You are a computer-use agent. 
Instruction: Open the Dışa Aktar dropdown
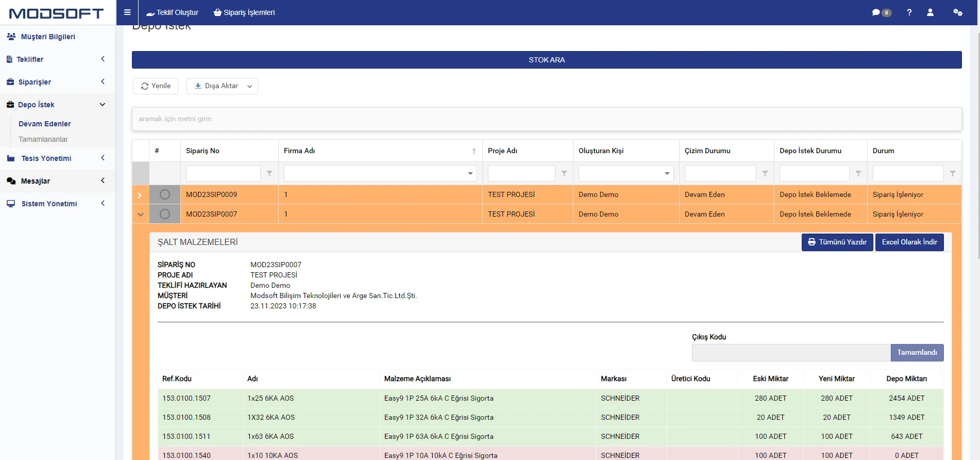pyautogui.click(x=222, y=86)
